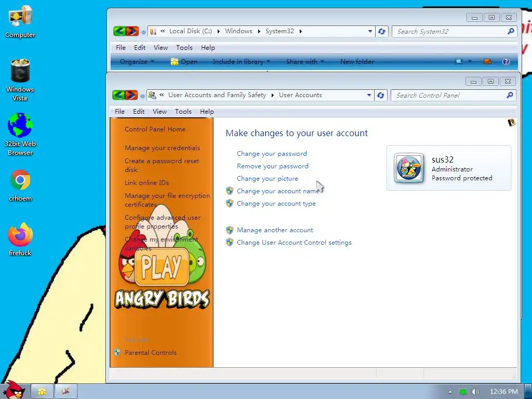This screenshot has height=399, width=532.
Task: Click the sus32 account picture
Action: click(409, 168)
